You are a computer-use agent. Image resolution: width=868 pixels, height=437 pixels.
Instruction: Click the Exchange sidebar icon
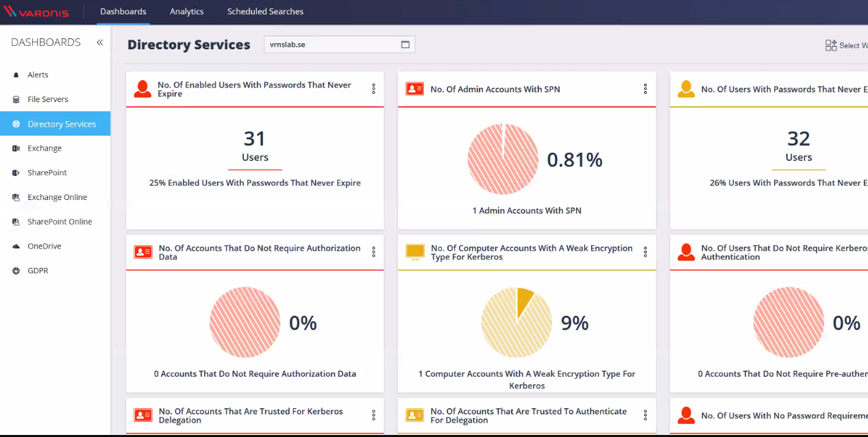[x=16, y=148]
